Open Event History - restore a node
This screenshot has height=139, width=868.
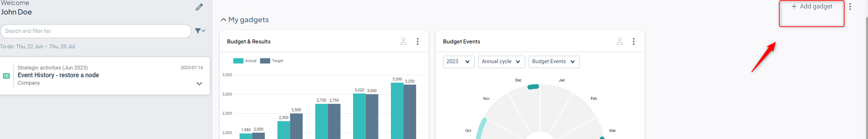coord(58,75)
